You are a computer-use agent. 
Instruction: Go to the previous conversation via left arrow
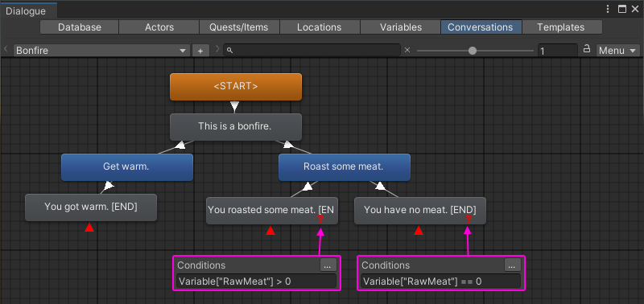(x=6, y=49)
